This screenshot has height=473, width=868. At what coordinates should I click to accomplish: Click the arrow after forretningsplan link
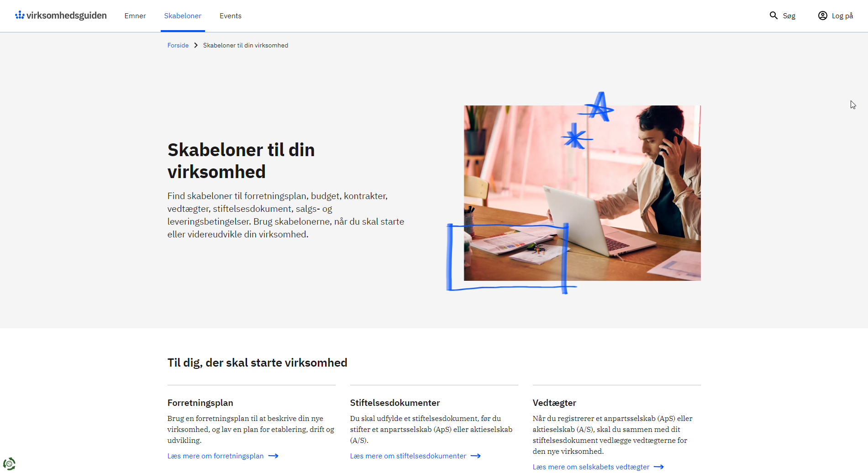(x=274, y=456)
